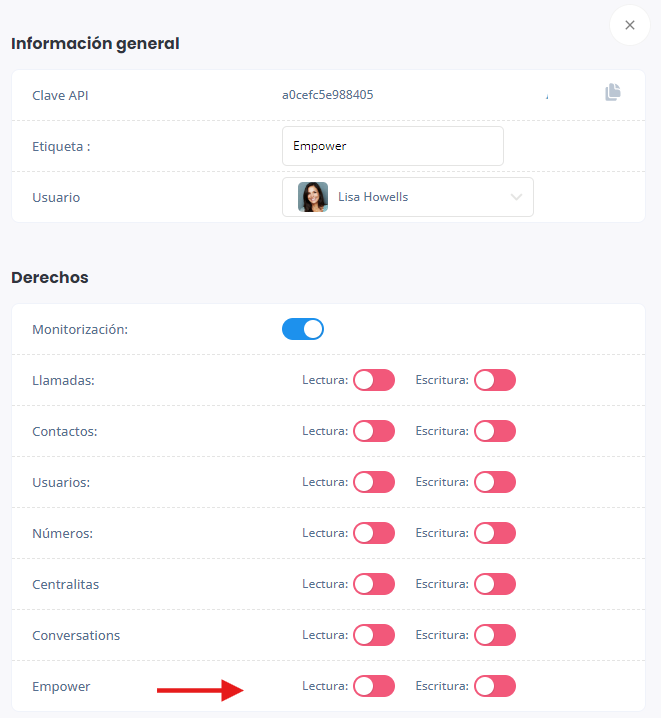Toggle Usuarios Lectura right
Viewport: 661px width, 718px height.
coord(374,482)
